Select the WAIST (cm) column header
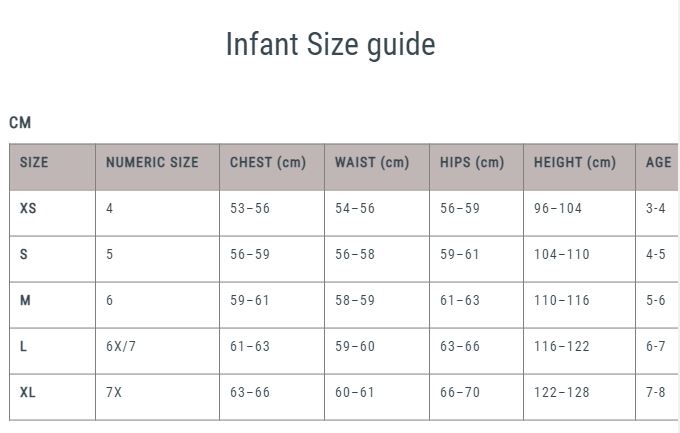680x433 pixels. (x=372, y=162)
